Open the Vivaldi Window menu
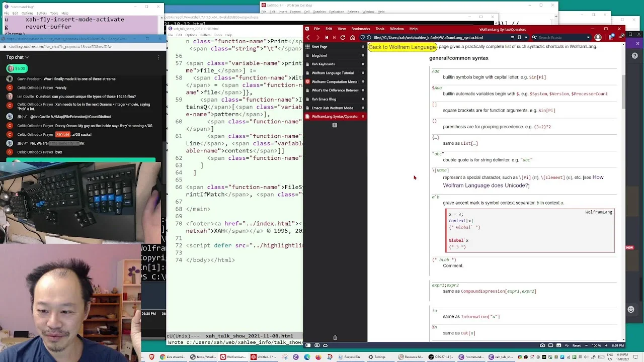The image size is (644, 362). point(397,29)
